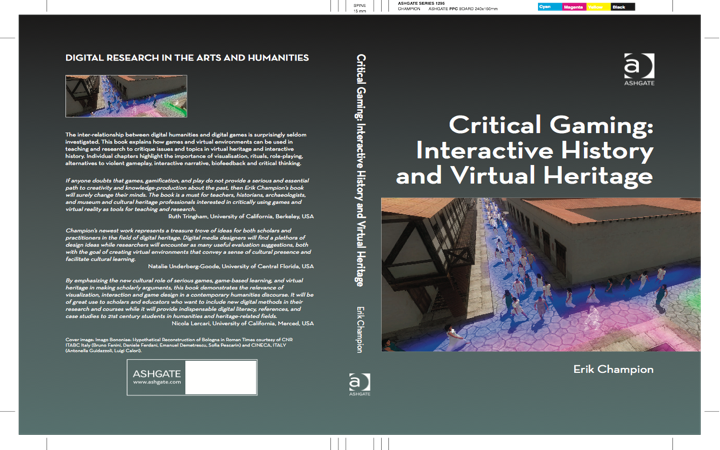Click 'Erik Champion' on the spine
The height and width of the screenshot is (450, 720).
360,330
